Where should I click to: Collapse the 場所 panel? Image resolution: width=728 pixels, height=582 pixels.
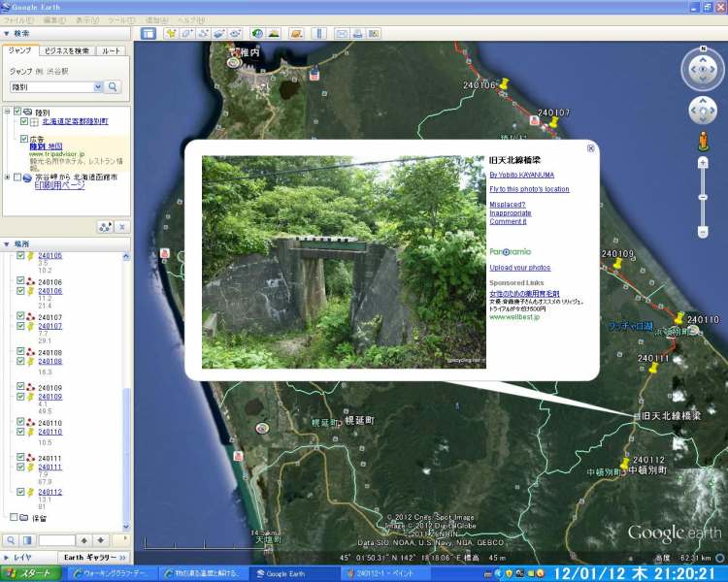pyautogui.click(x=8, y=244)
